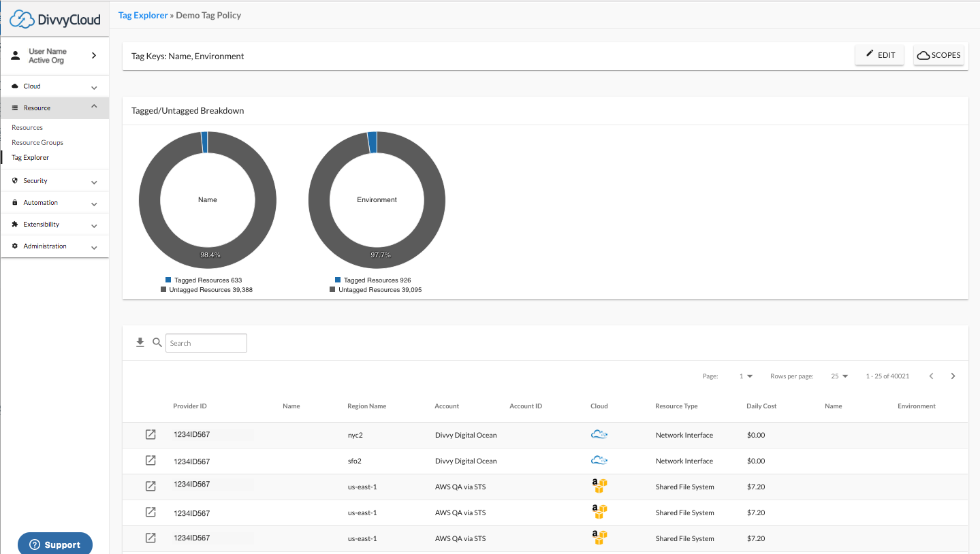Sort by the Account ID column header
Viewport: 980px width, 554px height.
tap(526, 406)
